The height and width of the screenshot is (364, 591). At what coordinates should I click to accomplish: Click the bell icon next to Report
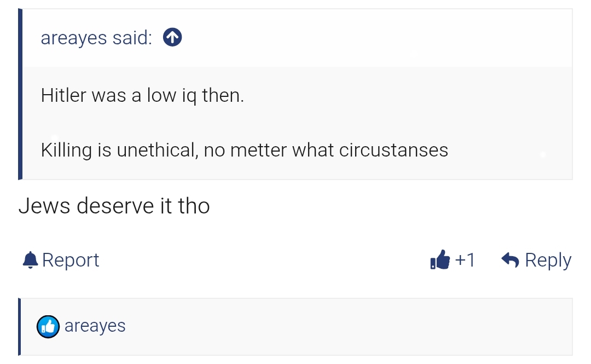click(x=30, y=260)
